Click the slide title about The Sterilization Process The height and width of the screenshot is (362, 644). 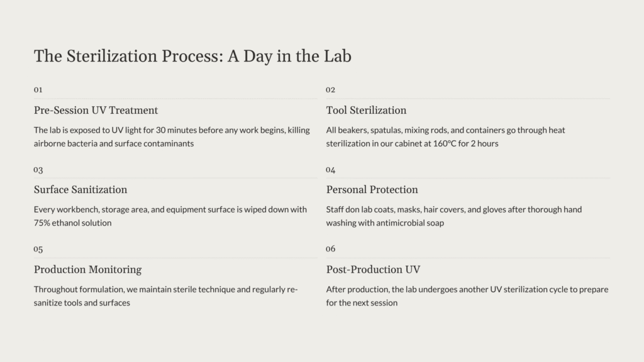click(x=192, y=56)
